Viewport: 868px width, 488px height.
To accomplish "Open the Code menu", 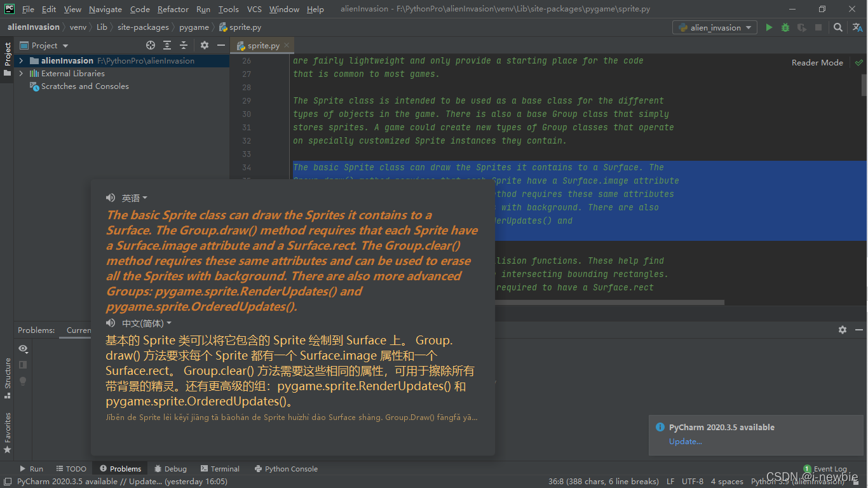I will pos(140,9).
